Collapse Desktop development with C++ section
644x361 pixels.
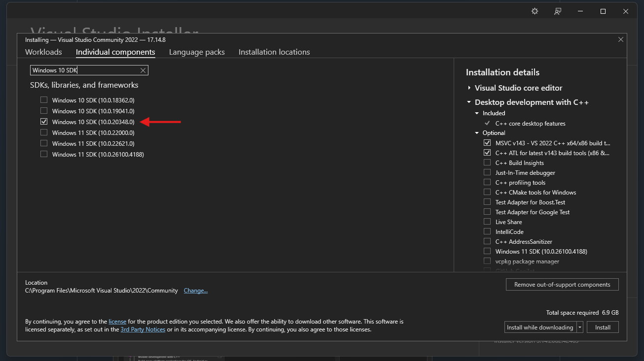click(x=469, y=102)
